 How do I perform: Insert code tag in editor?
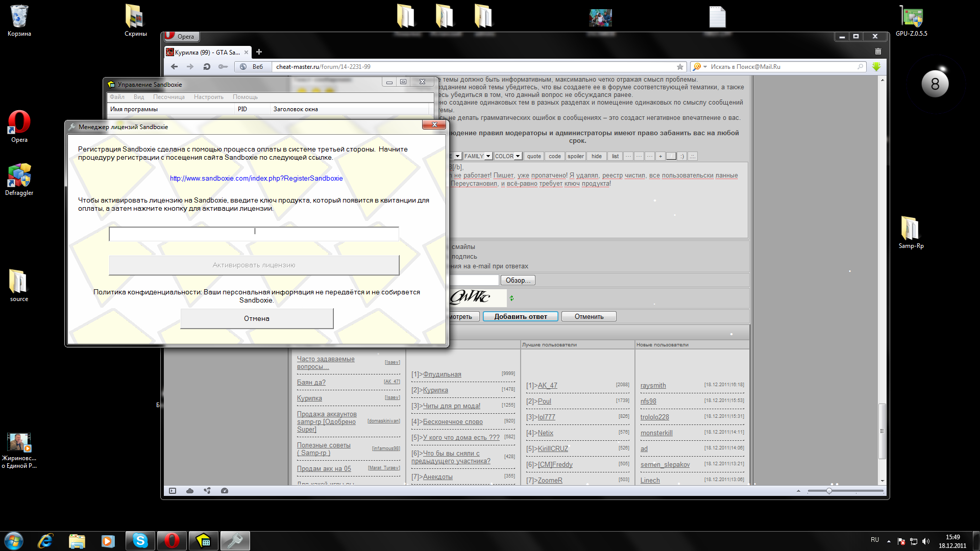click(555, 156)
